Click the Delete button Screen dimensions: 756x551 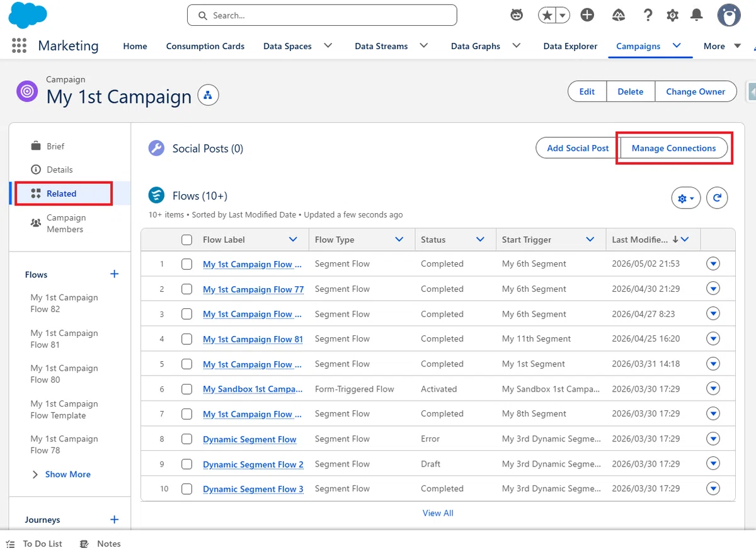pyautogui.click(x=631, y=91)
